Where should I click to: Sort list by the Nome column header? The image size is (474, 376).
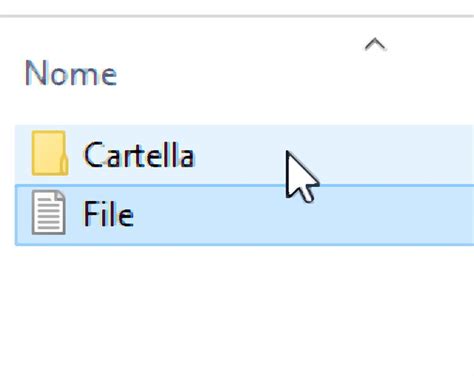pyautogui.click(x=71, y=73)
